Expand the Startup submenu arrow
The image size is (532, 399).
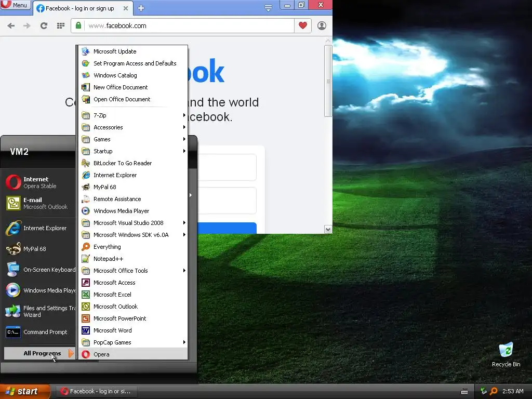coord(184,151)
